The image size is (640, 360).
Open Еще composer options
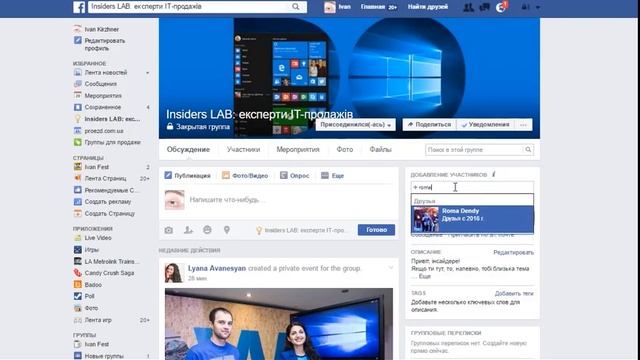pos(333,176)
